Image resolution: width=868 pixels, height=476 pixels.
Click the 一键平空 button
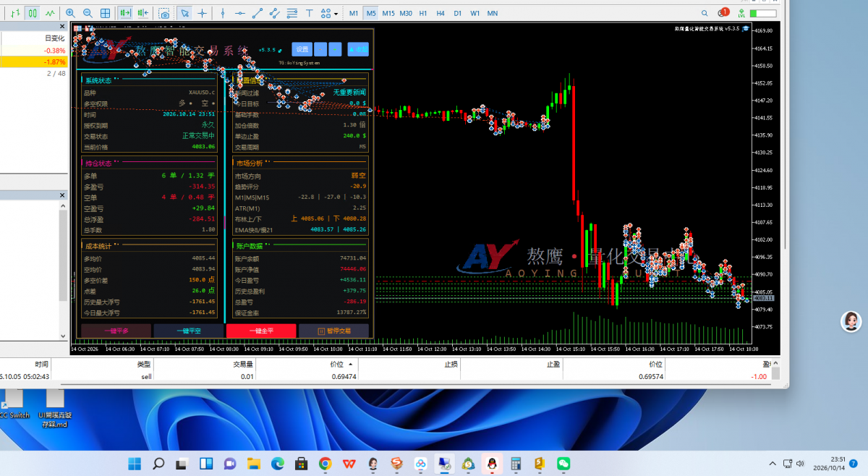click(x=188, y=331)
